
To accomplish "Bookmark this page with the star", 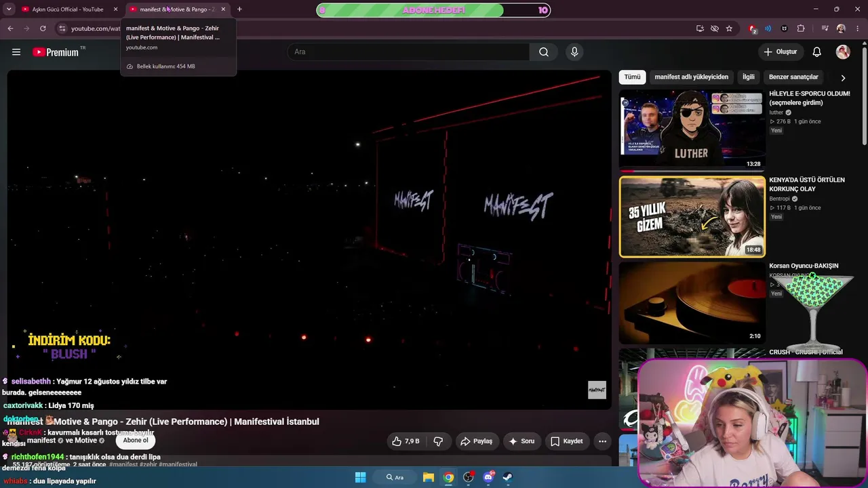I will [x=729, y=28].
